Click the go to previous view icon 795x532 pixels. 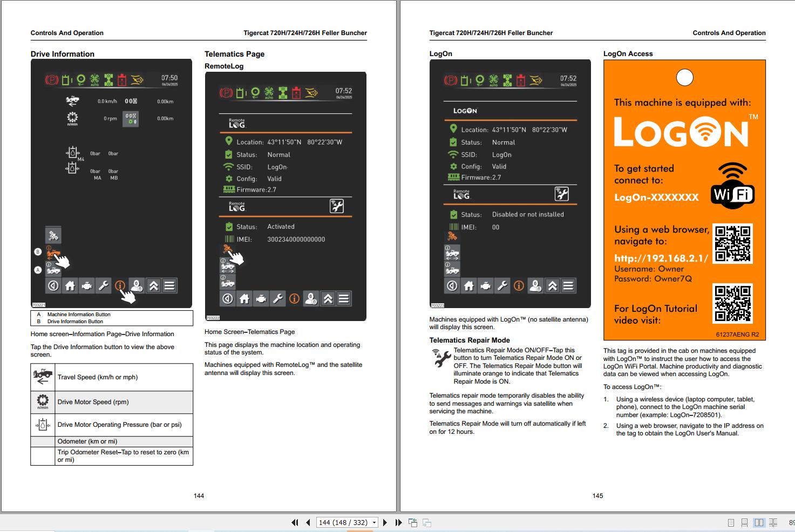pyautogui.click(x=413, y=522)
